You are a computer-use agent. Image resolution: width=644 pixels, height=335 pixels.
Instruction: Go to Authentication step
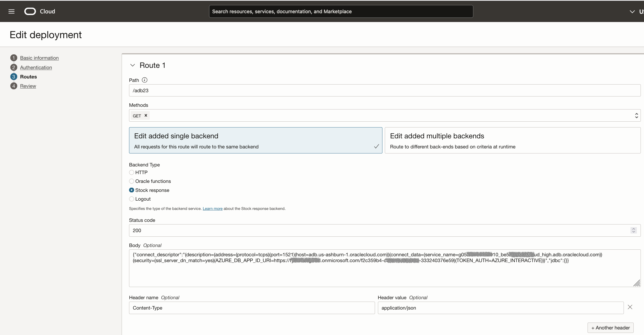36,67
